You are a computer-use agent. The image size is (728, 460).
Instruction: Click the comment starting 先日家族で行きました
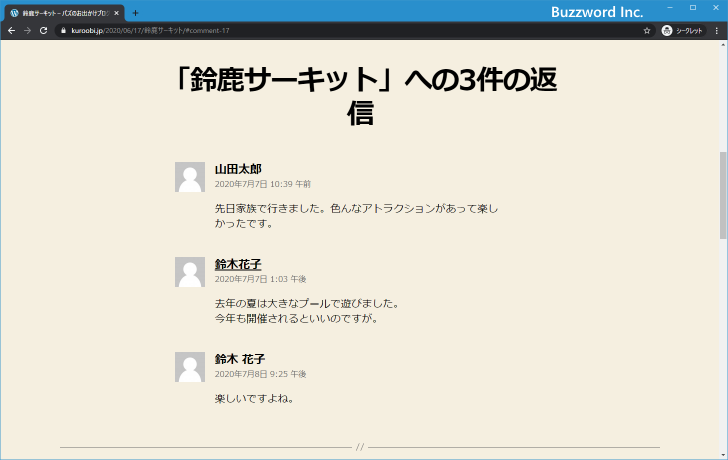(356, 216)
